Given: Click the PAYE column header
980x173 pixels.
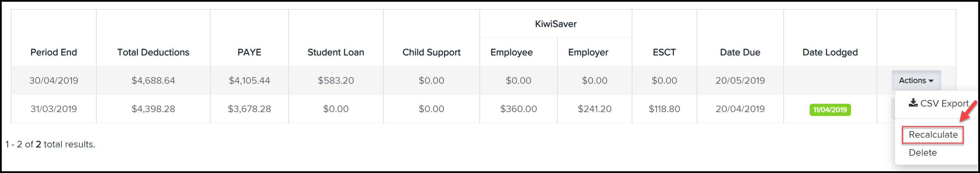Looking at the screenshot, I should pos(249,52).
